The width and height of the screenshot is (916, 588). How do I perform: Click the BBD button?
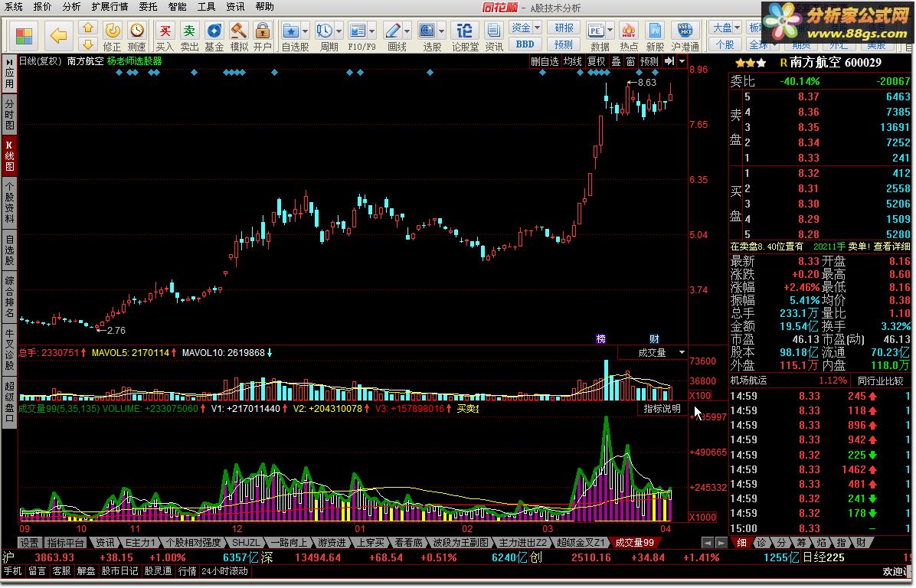coord(525,44)
